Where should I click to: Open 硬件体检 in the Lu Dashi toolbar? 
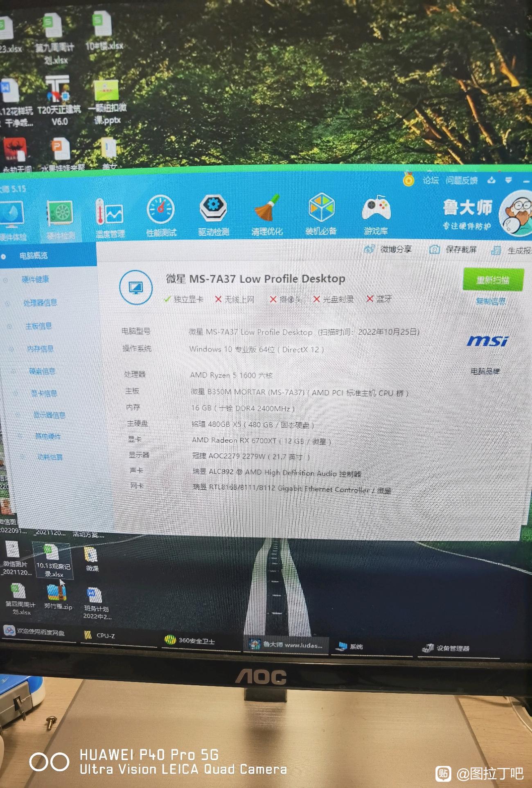(x=11, y=221)
